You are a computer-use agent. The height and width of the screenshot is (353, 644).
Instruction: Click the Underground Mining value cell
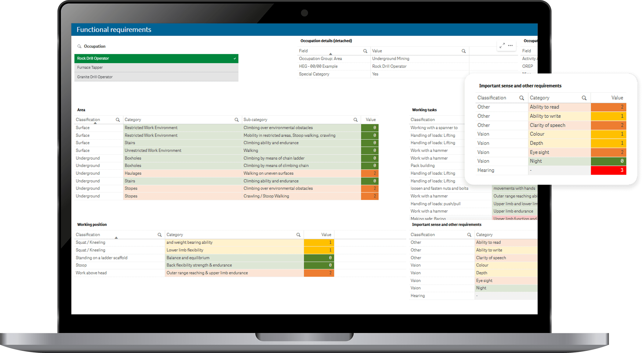(390, 59)
